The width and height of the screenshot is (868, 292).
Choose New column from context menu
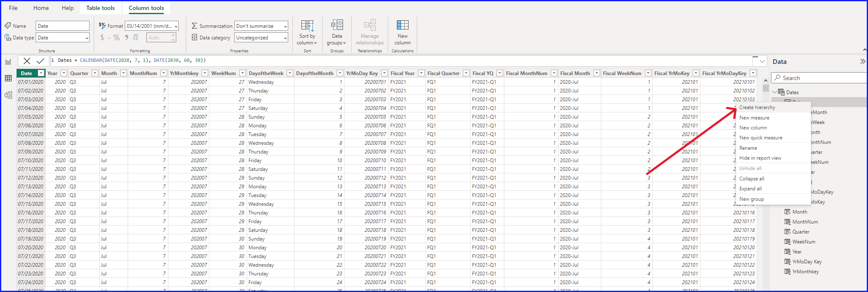coord(773,128)
